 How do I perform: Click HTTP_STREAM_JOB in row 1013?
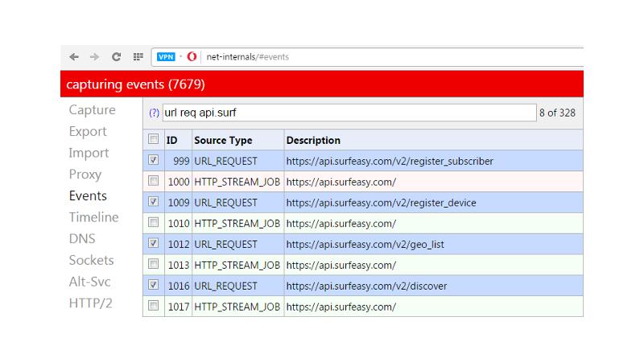(x=237, y=265)
